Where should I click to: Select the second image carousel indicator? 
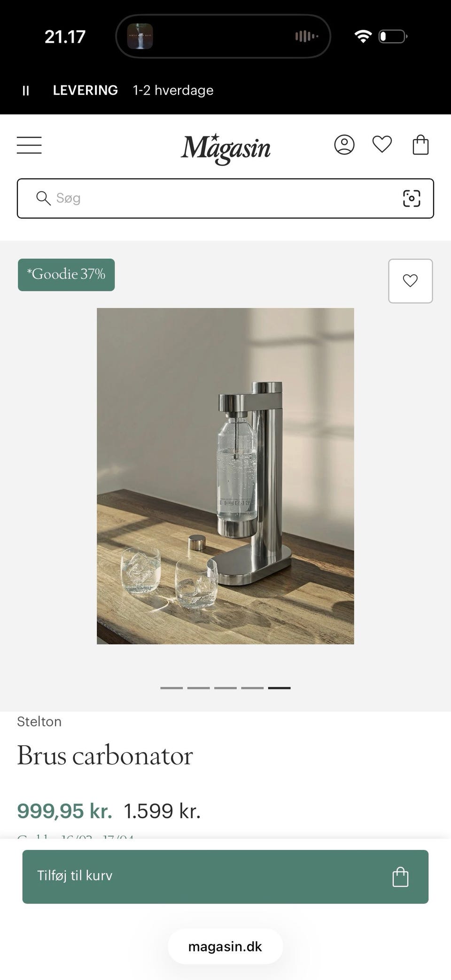click(x=198, y=688)
